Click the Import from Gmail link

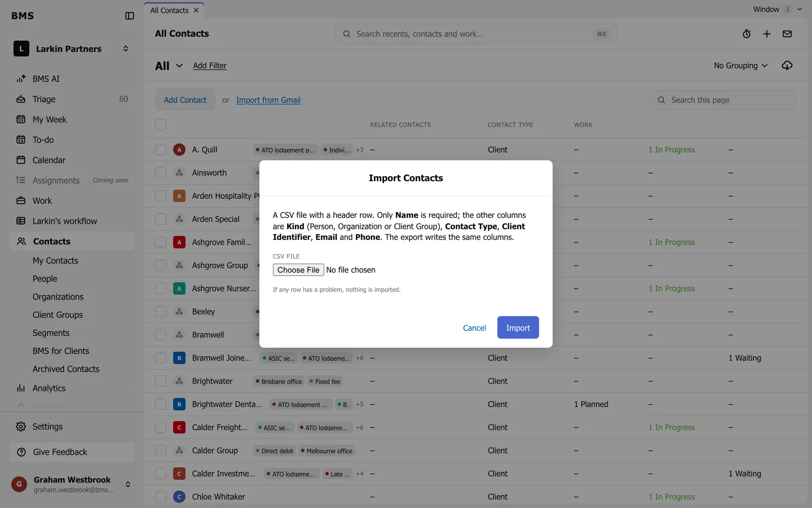268,100
